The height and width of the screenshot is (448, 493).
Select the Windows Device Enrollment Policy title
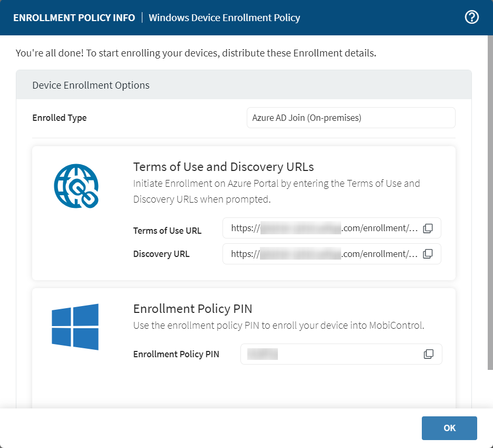(224, 17)
